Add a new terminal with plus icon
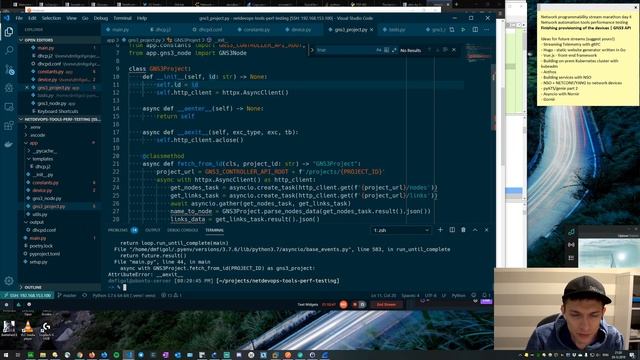The height and width of the screenshot is (360, 640). 440,230
